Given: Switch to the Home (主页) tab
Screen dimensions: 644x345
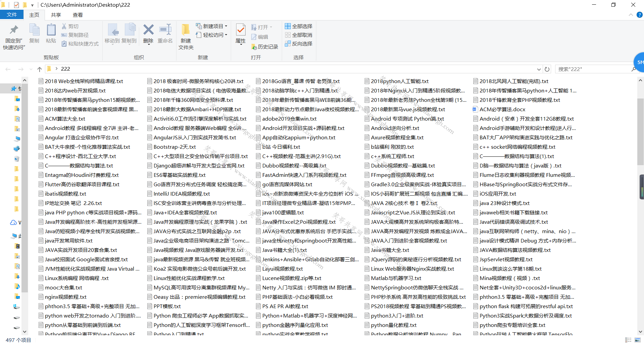Looking at the screenshot, I should (x=34, y=15).
